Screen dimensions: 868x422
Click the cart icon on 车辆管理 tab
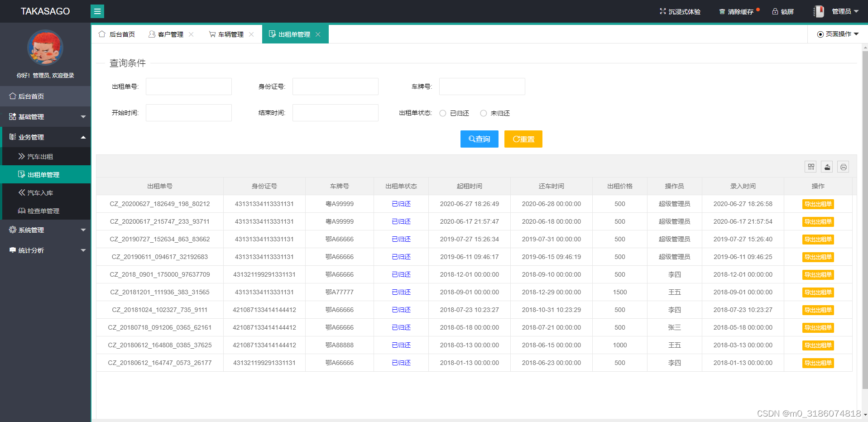[x=212, y=34]
